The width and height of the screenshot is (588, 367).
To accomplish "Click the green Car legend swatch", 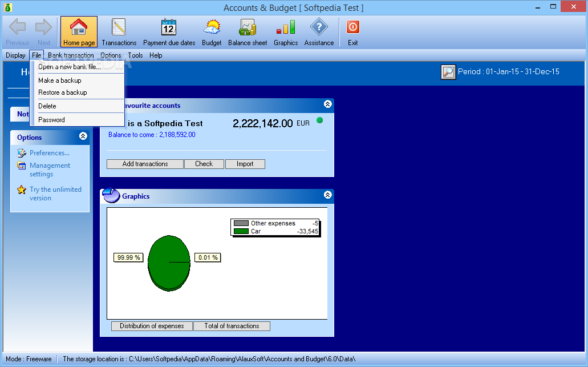I will pos(241,231).
